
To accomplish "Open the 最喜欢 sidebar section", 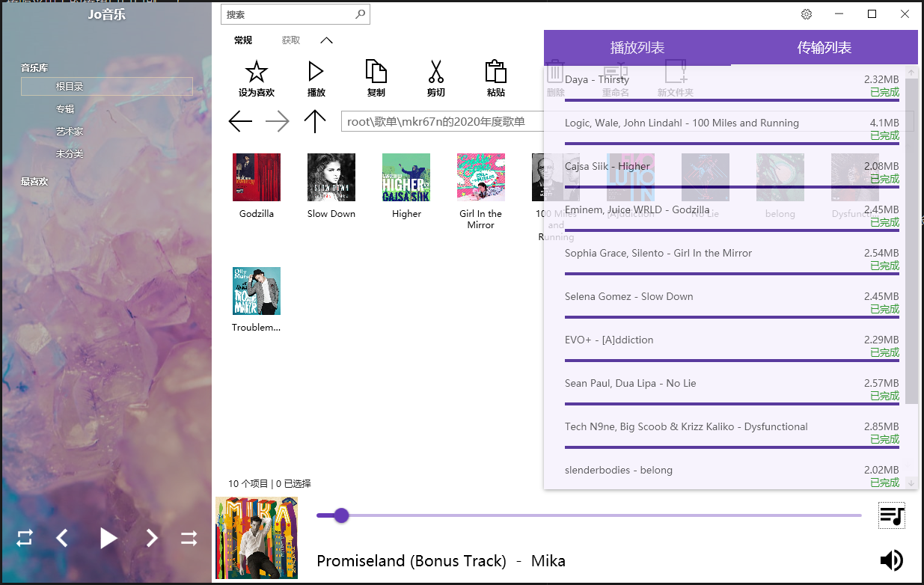I will pos(34,181).
